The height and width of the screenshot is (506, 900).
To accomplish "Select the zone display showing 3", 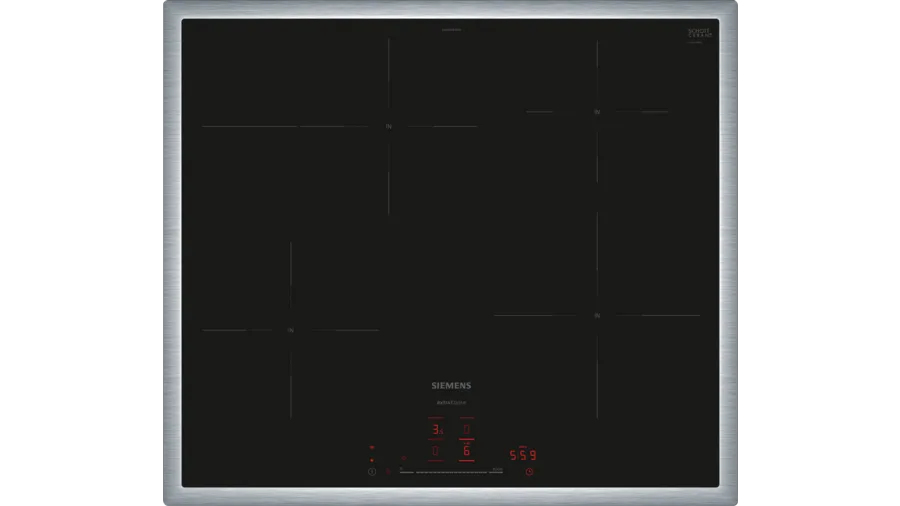I will point(436,430).
